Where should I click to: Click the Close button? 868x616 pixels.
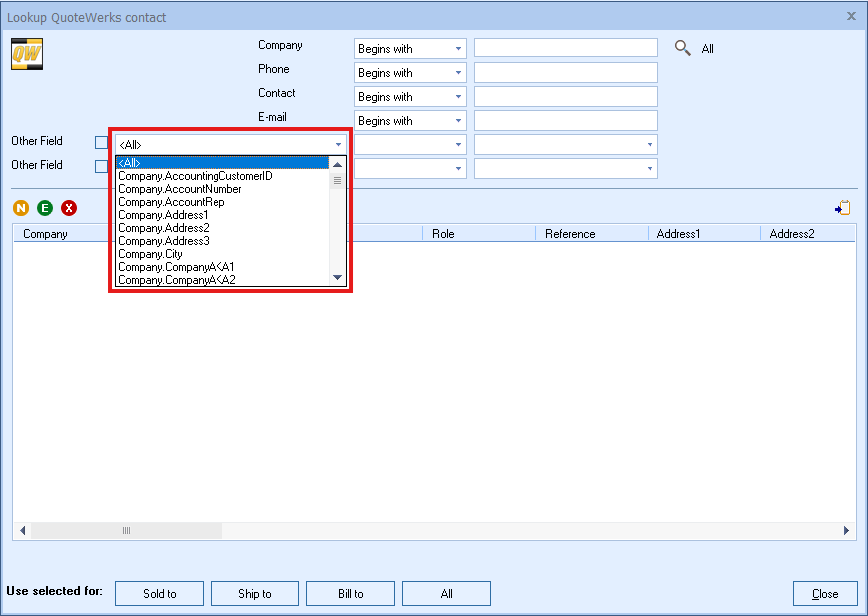tap(825, 594)
